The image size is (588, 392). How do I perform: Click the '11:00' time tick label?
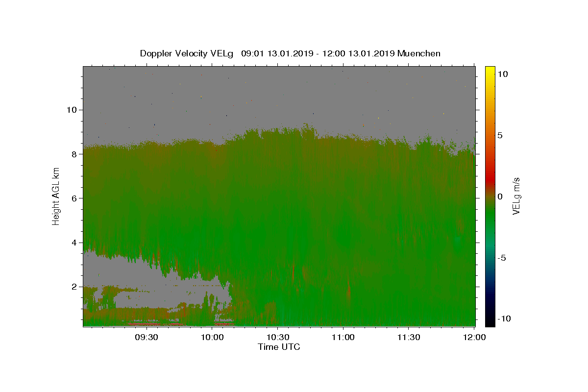pos(343,338)
